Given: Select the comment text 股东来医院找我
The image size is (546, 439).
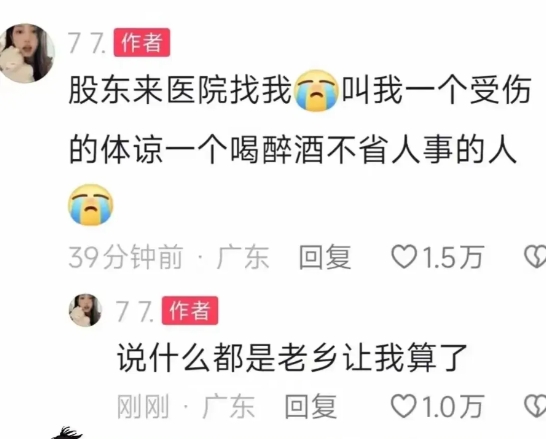Looking at the screenshot, I should (x=180, y=91).
